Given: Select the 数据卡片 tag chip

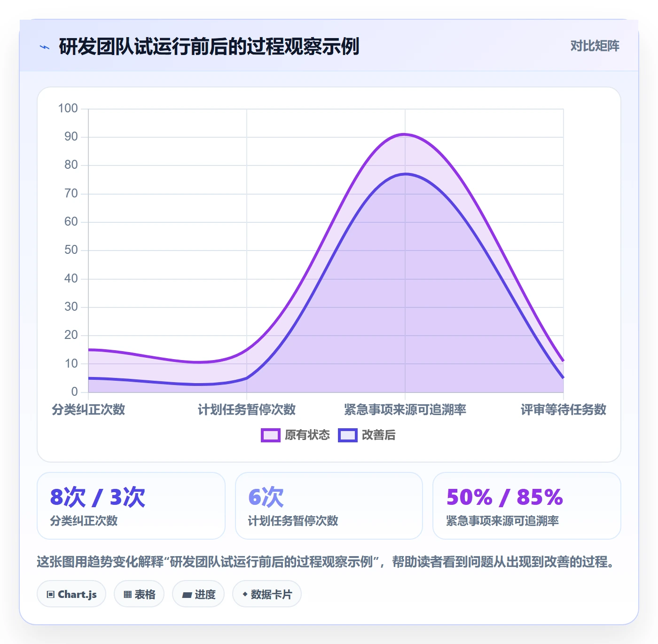Looking at the screenshot, I should [x=267, y=594].
